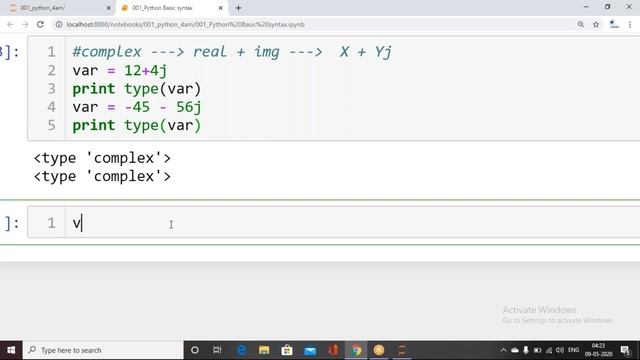Open the Office app from the taskbar
The width and height of the screenshot is (640, 360).
tap(333, 350)
